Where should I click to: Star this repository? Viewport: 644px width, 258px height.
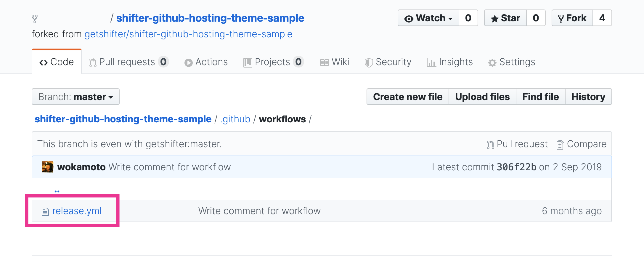[x=505, y=18]
